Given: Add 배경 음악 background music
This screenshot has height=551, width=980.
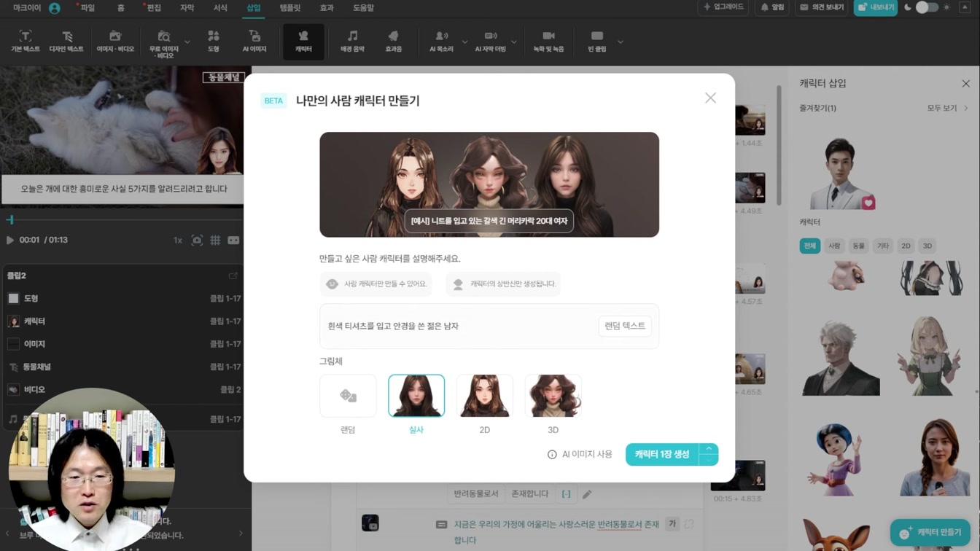Looking at the screenshot, I should [x=352, y=42].
